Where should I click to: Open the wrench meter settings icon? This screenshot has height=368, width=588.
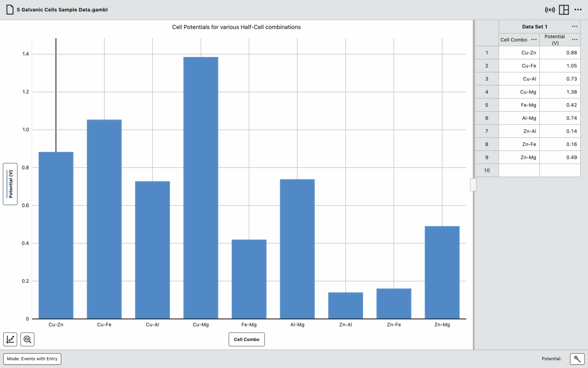[x=577, y=359]
